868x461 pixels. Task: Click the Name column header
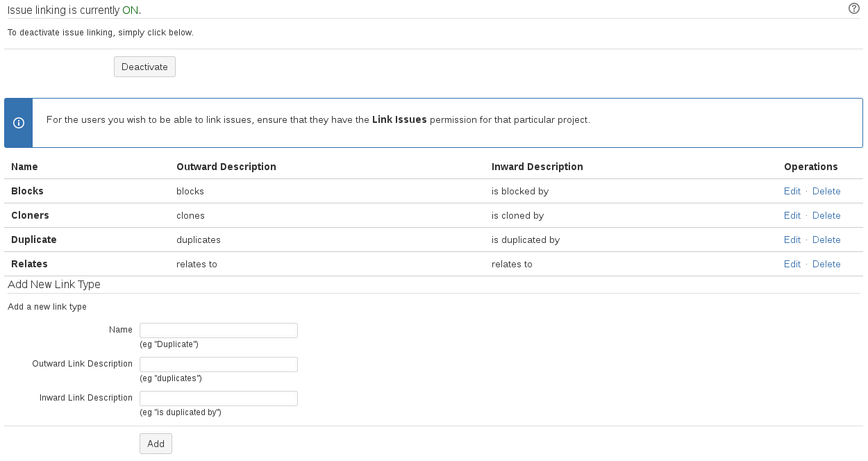24,167
